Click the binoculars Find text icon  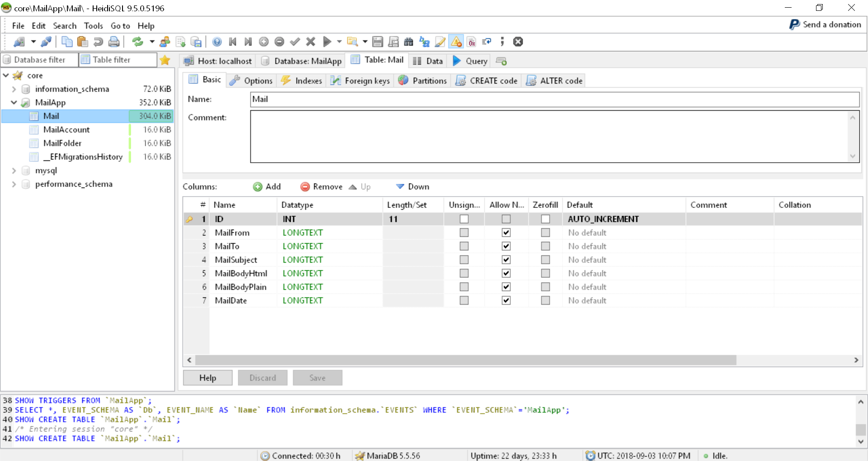click(409, 42)
